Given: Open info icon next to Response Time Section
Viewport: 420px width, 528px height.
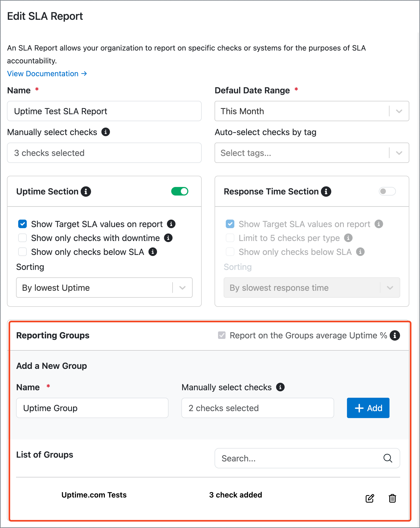Looking at the screenshot, I should (326, 192).
